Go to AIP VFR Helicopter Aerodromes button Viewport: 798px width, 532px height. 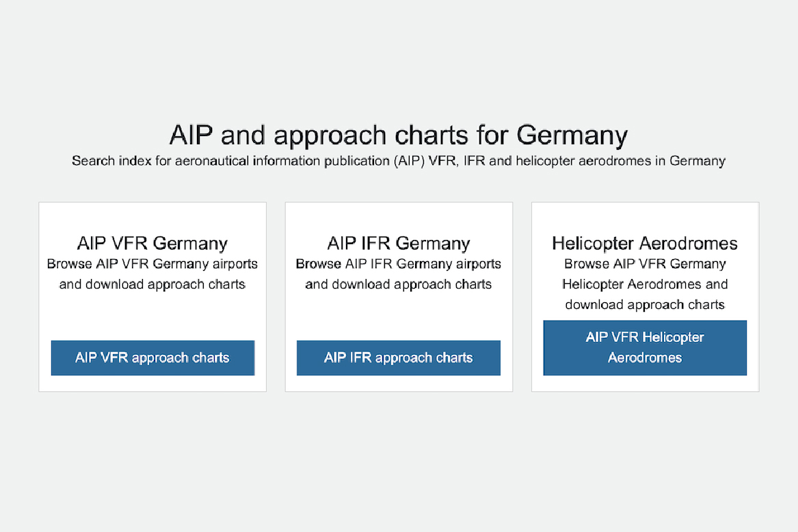[645, 347]
